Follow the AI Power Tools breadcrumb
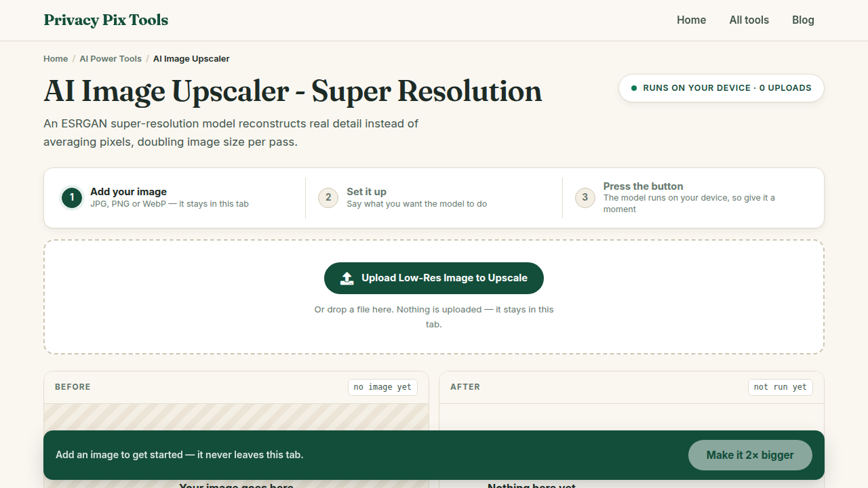Viewport: 868px width, 488px height. 111,59
